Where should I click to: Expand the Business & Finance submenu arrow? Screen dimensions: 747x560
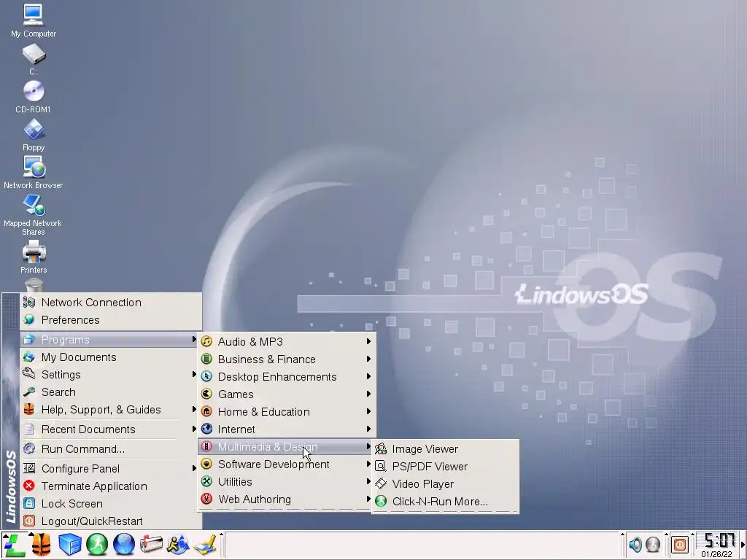368,359
